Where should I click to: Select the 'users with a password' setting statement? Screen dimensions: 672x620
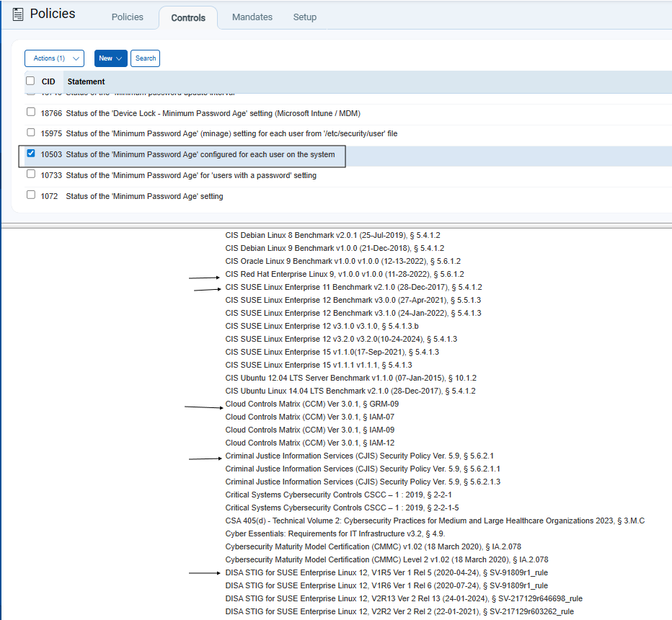(x=191, y=175)
